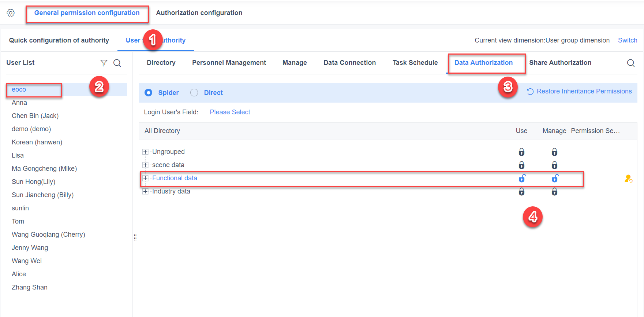Select the Spider radio option
The width and height of the screenshot is (644, 317).
click(x=148, y=93)
